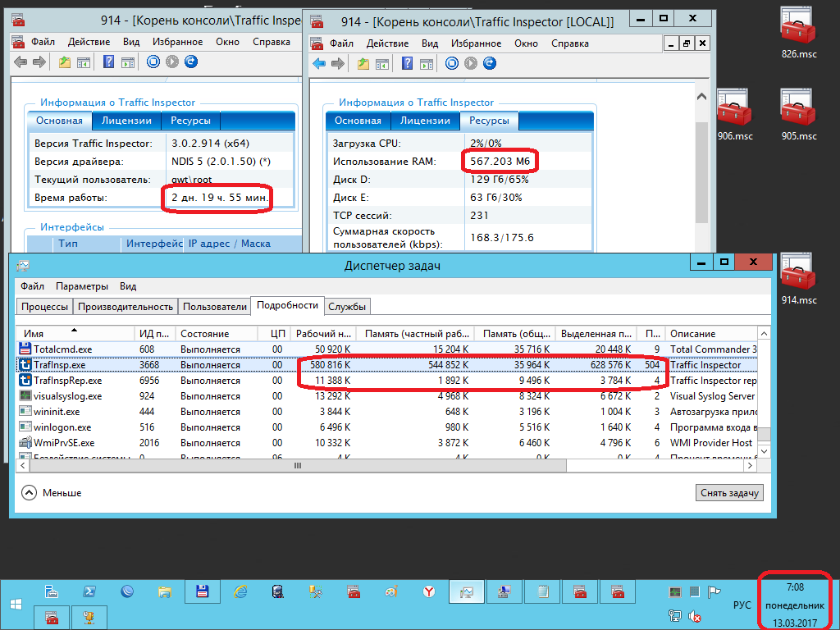Click the Back arrow in the background 914 console toolbar
Image resolution: width=840 pixels, height=630 pixels.
click(21, 62)
